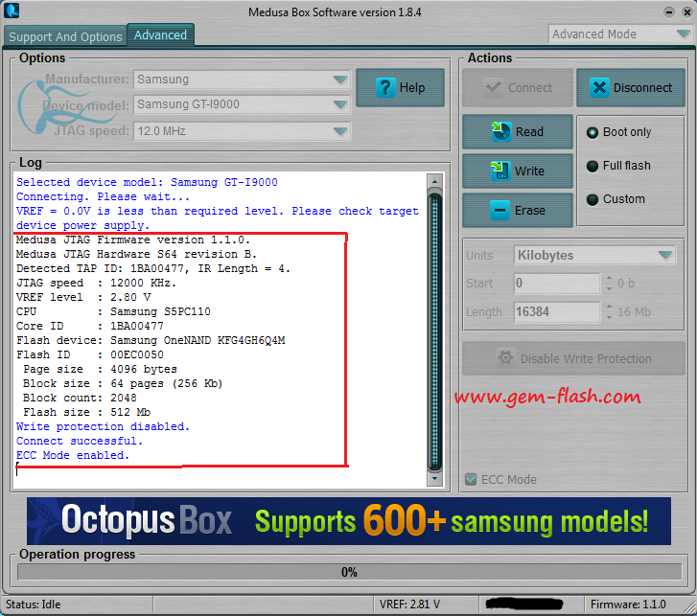
Task: Click the 'Block count: 2048' log line
Action: [x=80, y=398]
